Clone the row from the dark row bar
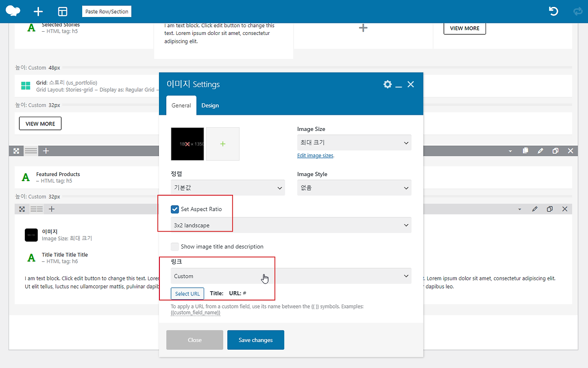 [555, 151]
